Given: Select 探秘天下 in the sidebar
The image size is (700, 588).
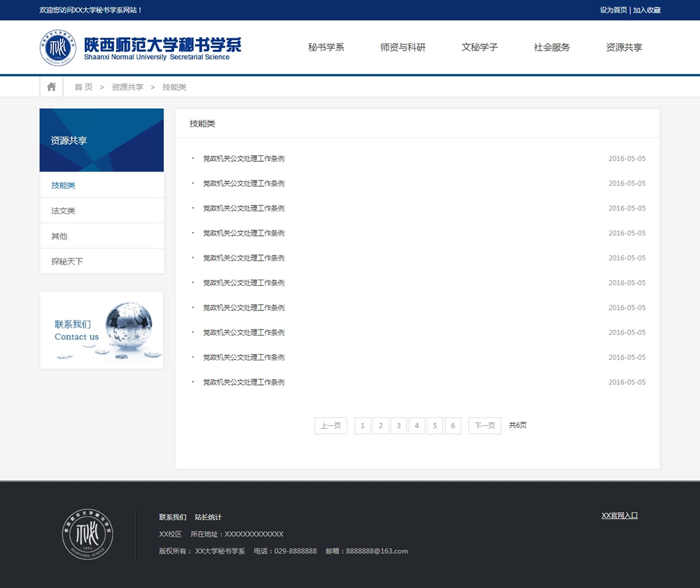Looking at the screenshot, I should click(67, 261).
